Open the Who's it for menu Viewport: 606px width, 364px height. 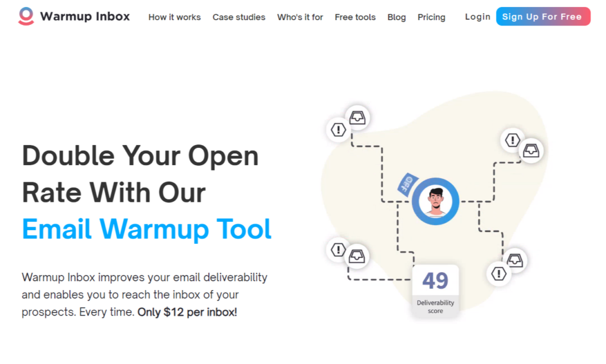300,17
